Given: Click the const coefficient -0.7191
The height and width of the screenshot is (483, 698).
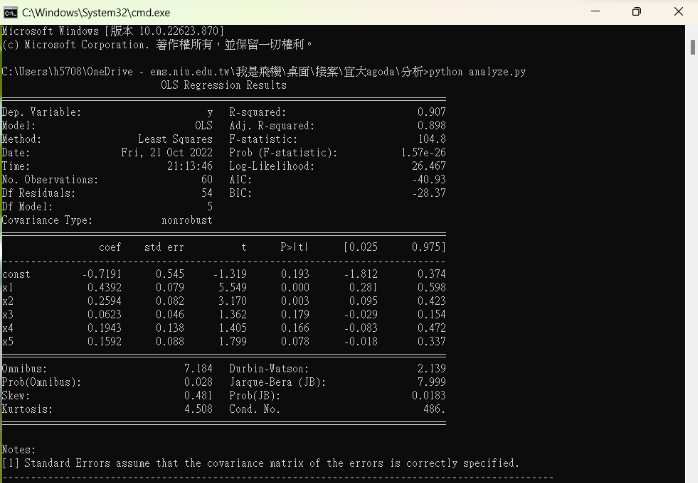Looking at the screenshot, I should pos(102,274).
